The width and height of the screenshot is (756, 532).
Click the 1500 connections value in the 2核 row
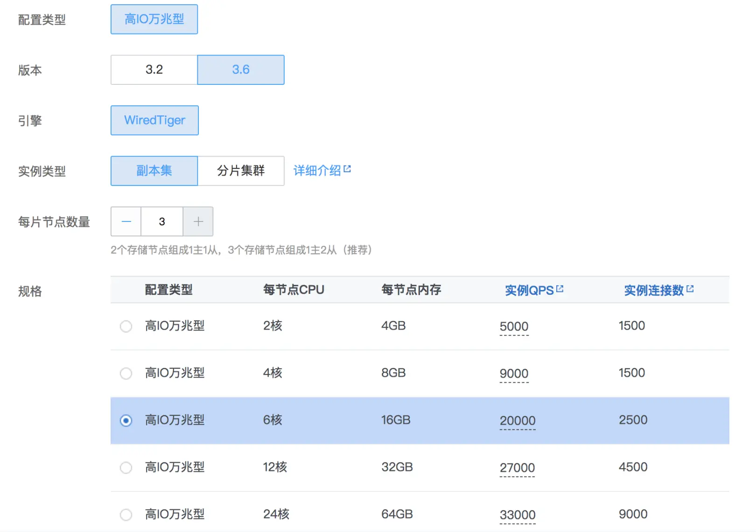[x=632, y=326]
